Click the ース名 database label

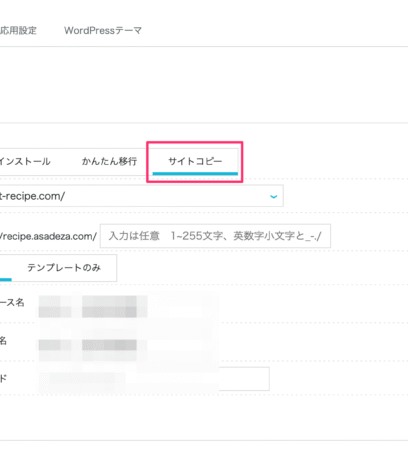pos(12,302)
